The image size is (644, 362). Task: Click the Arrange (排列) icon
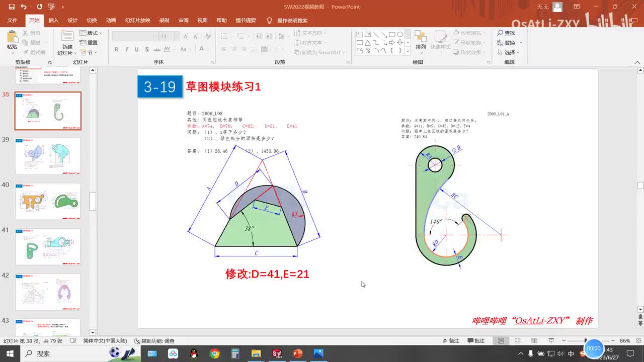click(421, 37)
